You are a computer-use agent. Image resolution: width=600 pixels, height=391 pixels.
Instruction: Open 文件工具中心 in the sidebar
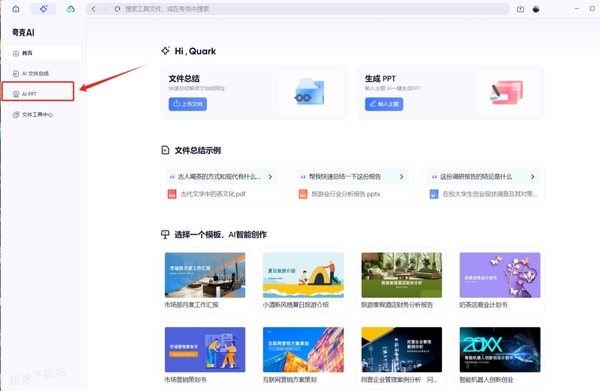click(x=43, y=114)
